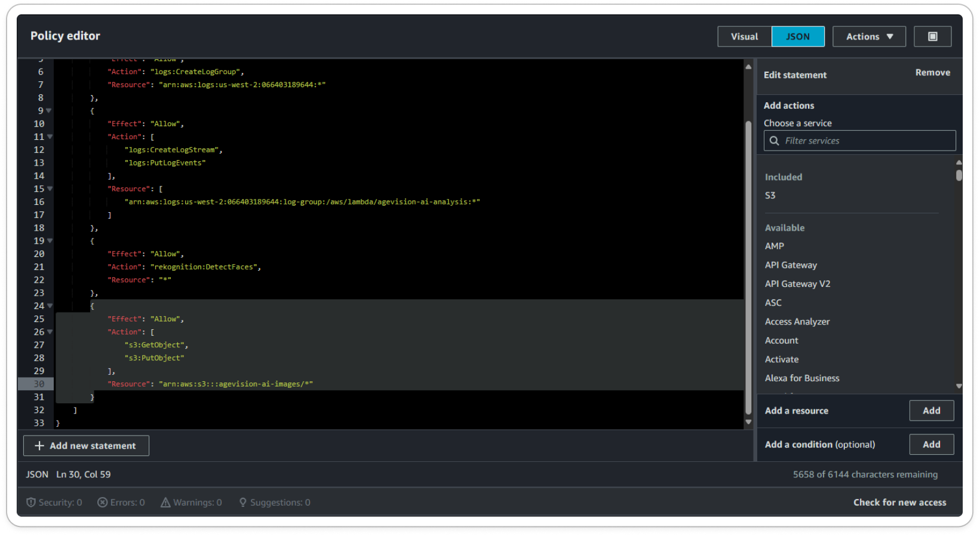The width and height of the screenshot is (980, 536).
Task: Click the characters remaining counter
Action: (865, 474)
